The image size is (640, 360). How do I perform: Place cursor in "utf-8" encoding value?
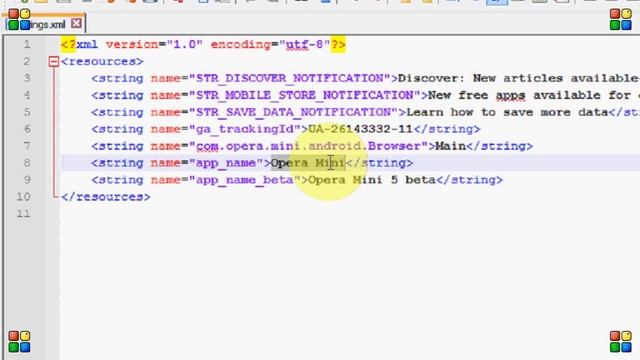pyautogui.click(x=305, y=44)
